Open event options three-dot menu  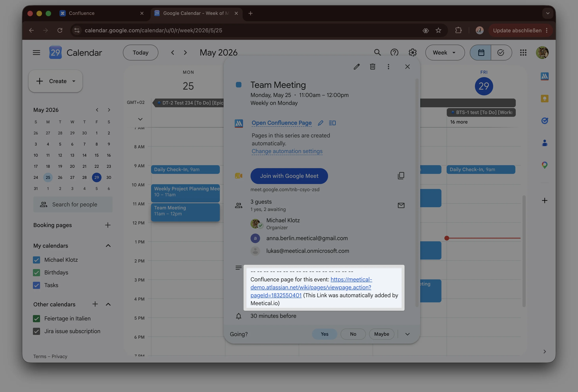point(389,67)
